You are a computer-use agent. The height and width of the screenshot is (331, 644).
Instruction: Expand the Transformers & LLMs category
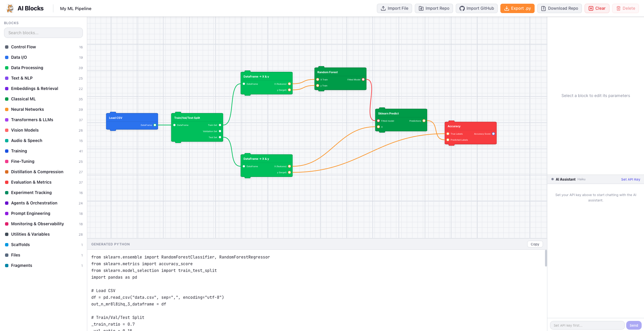(44, 120)
